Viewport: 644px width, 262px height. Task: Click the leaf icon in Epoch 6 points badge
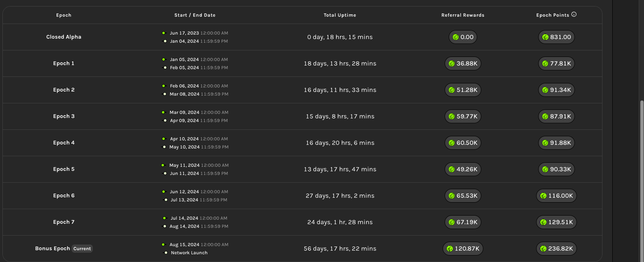[543, 196]
